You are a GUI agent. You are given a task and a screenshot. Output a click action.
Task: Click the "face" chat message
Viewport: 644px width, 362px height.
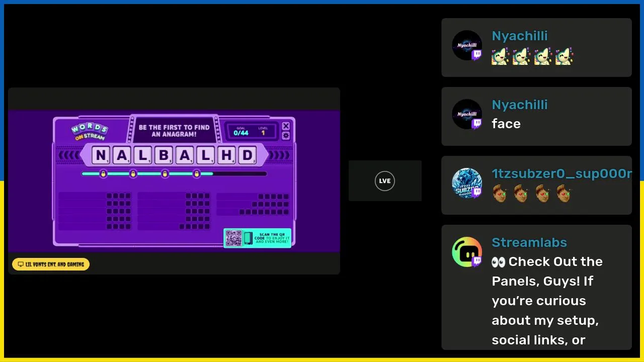(x=506, y=124)
